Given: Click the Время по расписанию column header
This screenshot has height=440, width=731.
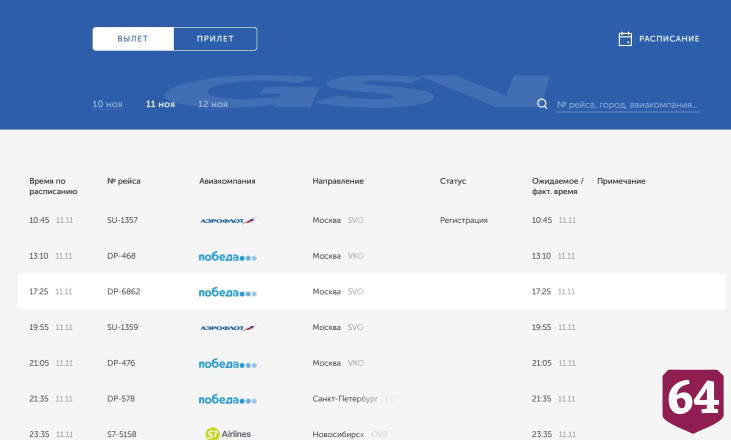Looking at the screenshot, I should [x=53, y=186].
